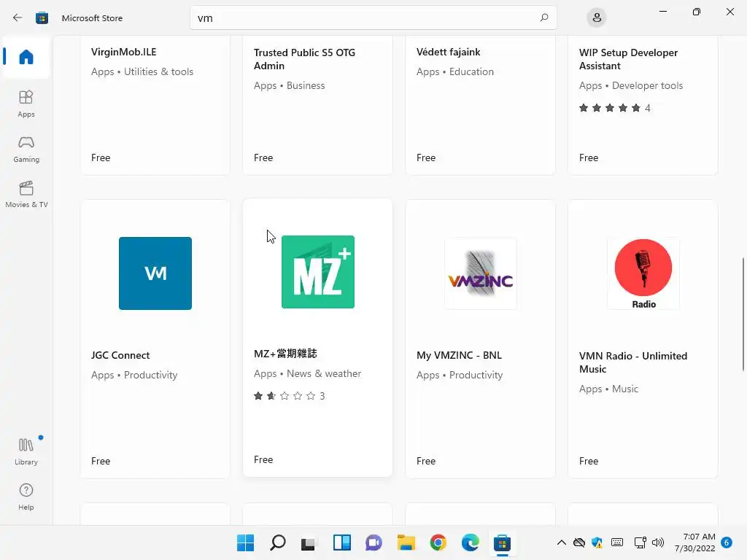Image resolution: width=747 pixels, height=560 pixels.
Task: Launch Google Chrome from taskbar
Action: [x=438, y=542]
